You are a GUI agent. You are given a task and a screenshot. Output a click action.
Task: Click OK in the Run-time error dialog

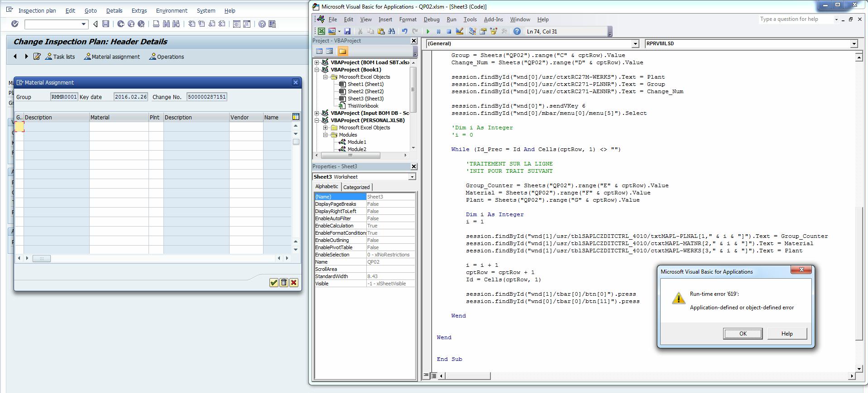[743, 334]
